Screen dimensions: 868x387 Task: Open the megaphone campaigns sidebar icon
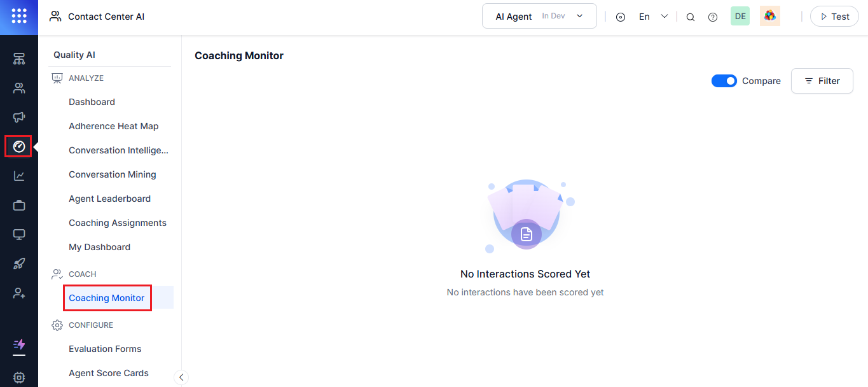[x=19, y=117]
